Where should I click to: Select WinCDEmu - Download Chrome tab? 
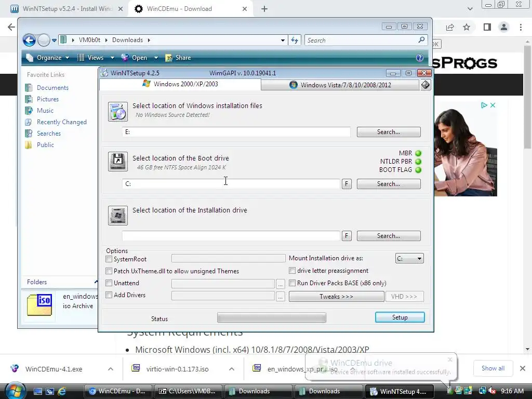(x=191, y=9)
